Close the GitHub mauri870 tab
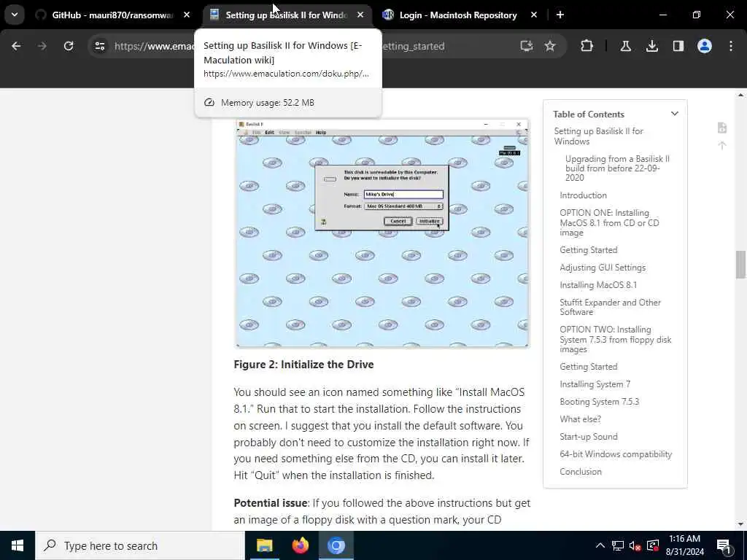Image resolution: width=747 pixels, height=560 pixels. coord(187,15)
